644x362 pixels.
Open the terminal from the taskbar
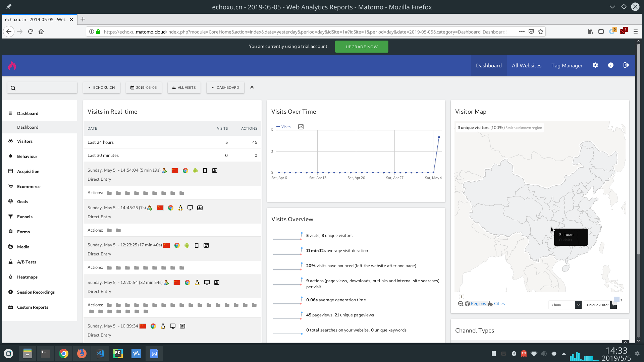click(45, 353)
